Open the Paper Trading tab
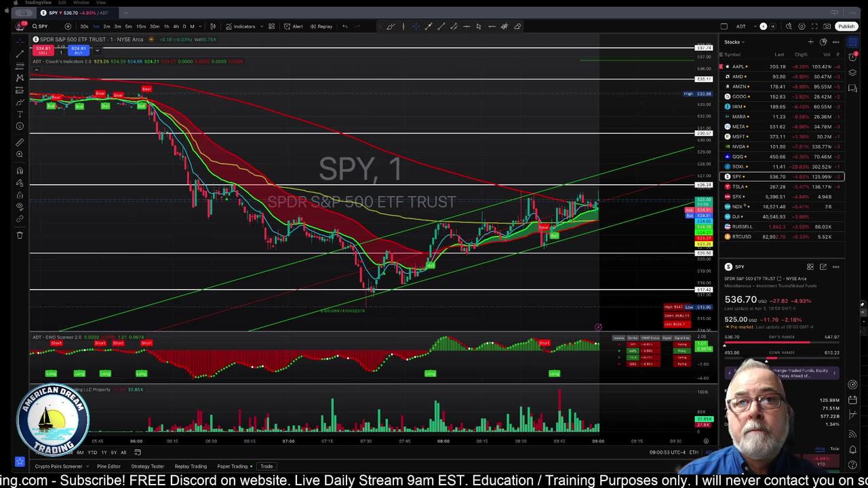Viewport: 868px width, 488px height. 232,466
